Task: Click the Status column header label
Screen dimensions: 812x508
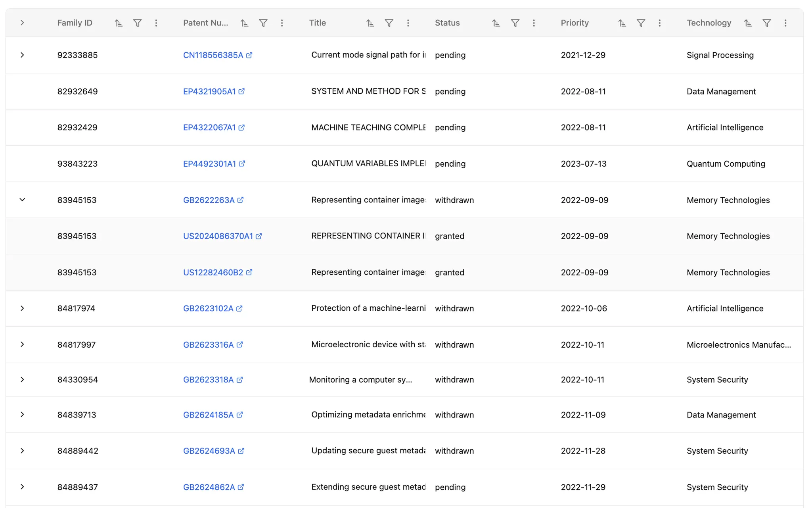Action: coord(447,23)
